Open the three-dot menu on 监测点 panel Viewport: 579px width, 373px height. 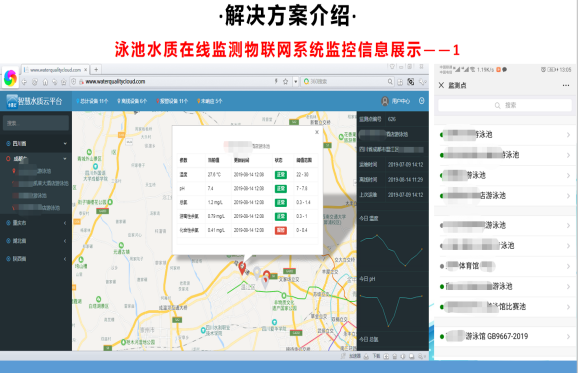pyautogui.click(x=565, y=85)
